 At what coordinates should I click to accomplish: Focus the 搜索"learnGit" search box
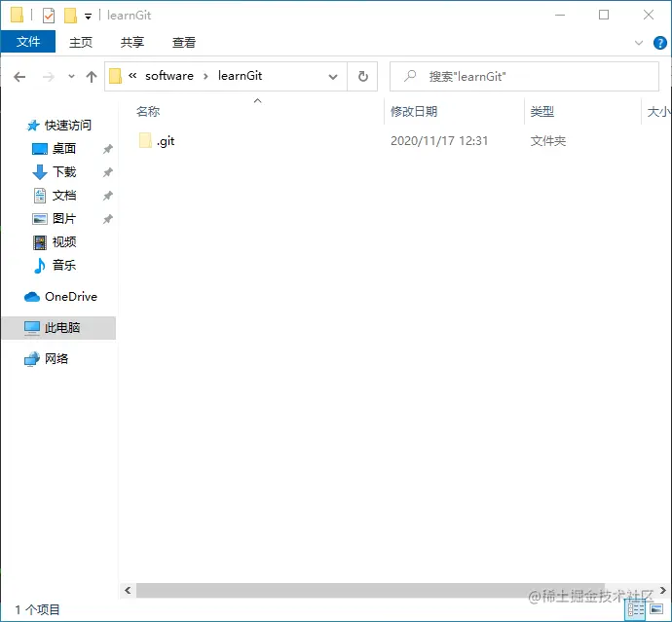524,76
